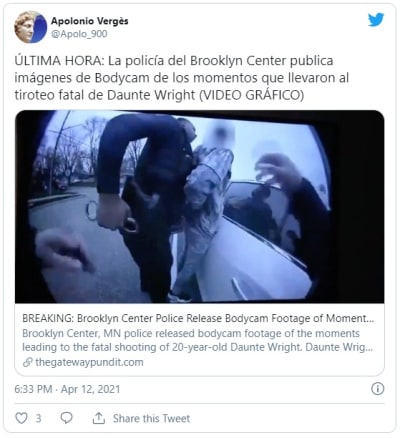This screenshot has width=400, height=438.
Task: Open the BREAKING: Brooklyn Center Police headline
Action: pos(198,318)
